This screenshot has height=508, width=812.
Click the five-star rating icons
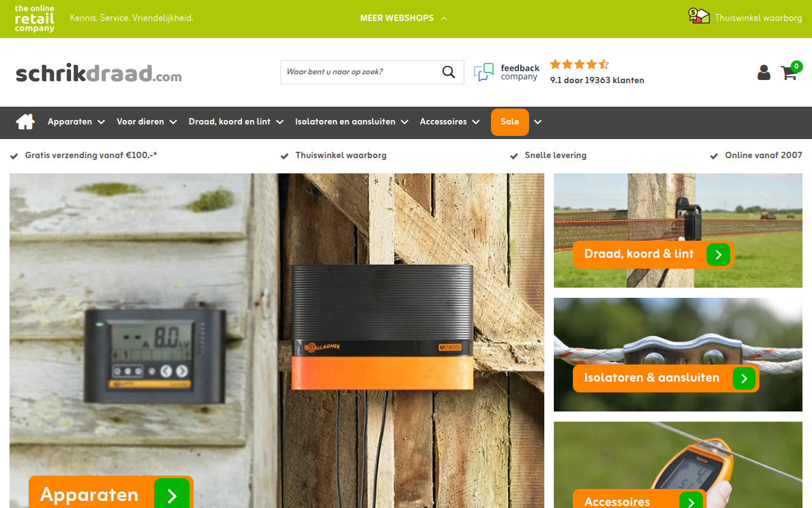(579, 64)
